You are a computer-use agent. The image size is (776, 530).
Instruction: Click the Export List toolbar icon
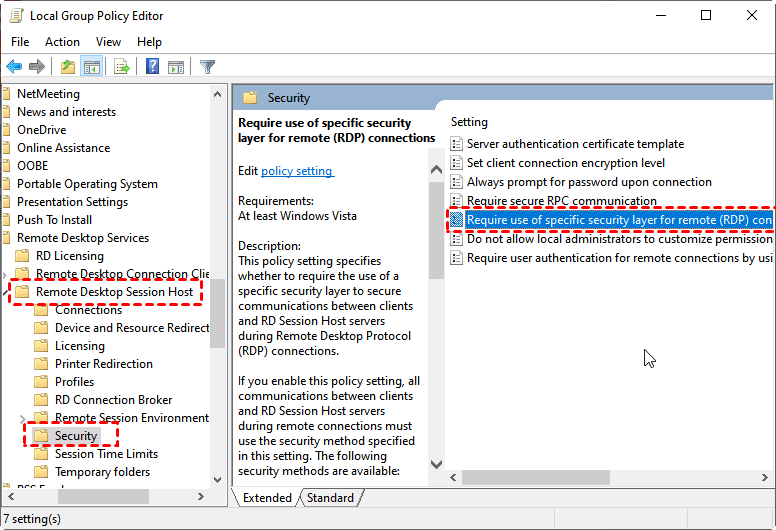point(122,66)
